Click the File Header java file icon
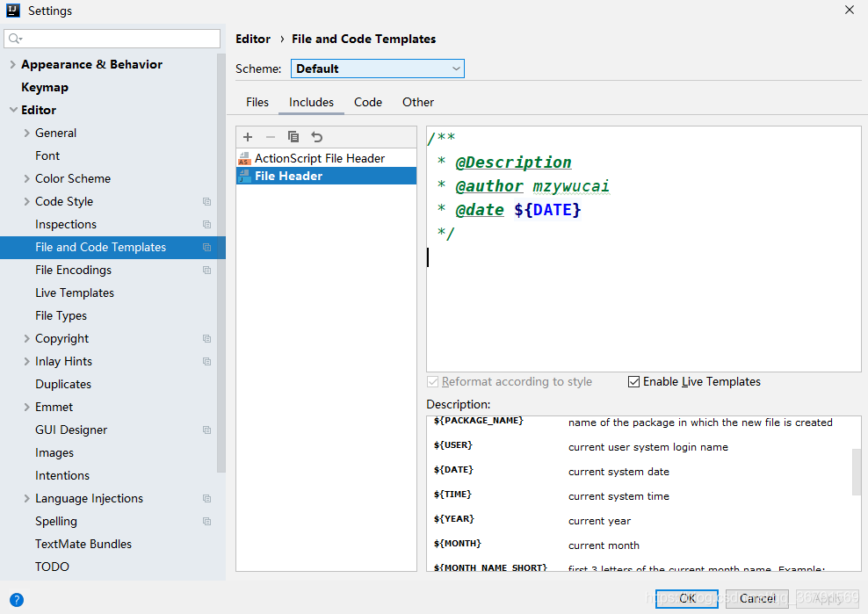 coord(244,176)
